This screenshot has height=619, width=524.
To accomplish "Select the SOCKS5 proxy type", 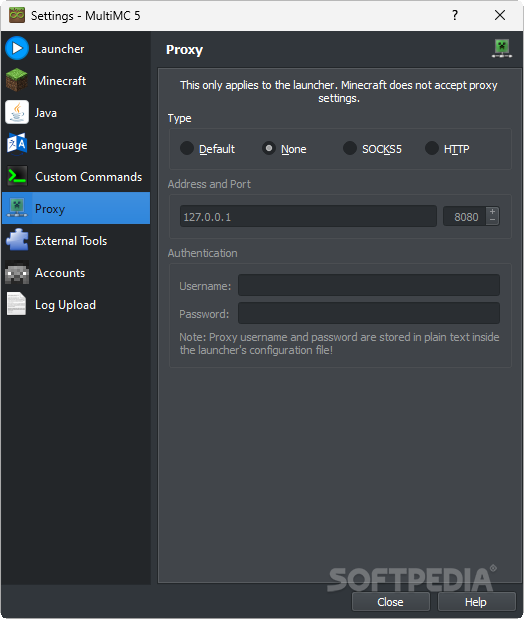I will pyautogui.click(x=372, y=149).
